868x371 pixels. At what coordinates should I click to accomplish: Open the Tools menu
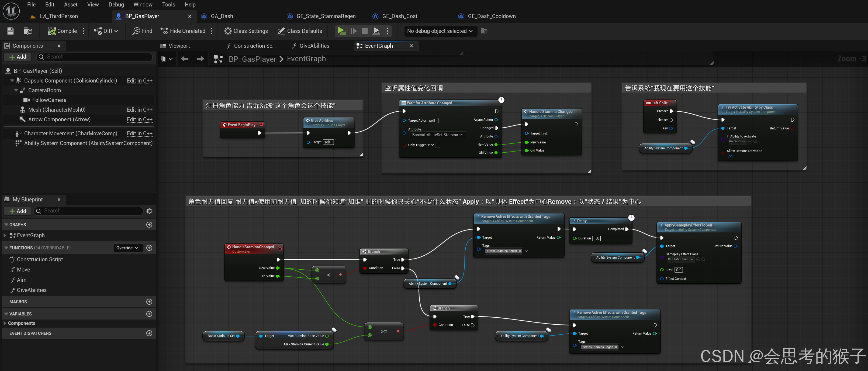tap(168, 4)
